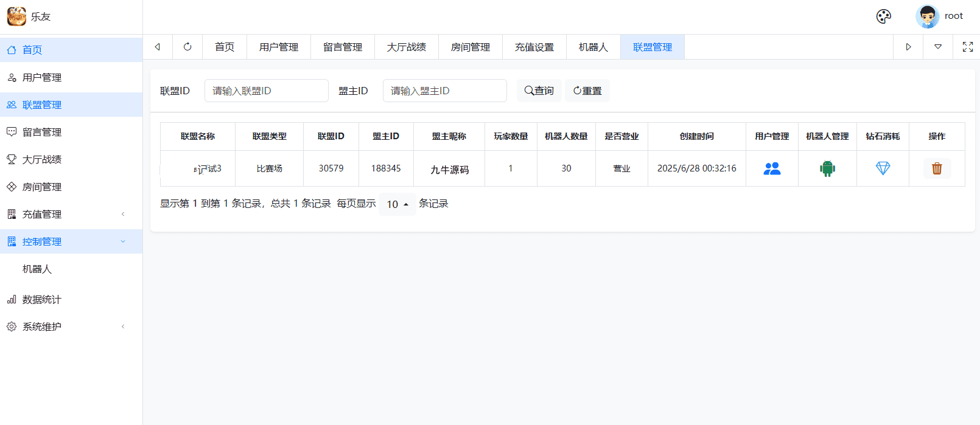Switch to 留言管理 tab
The width and height of the screenshot is (980, 425).
(x=343, y=47)
